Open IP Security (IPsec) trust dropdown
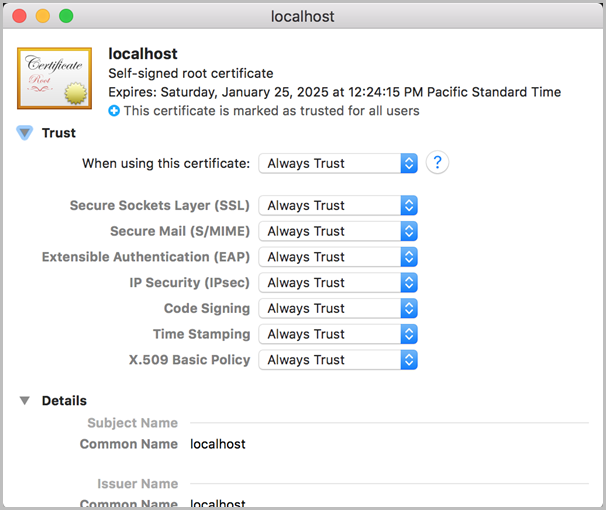 tap(337, 283)
